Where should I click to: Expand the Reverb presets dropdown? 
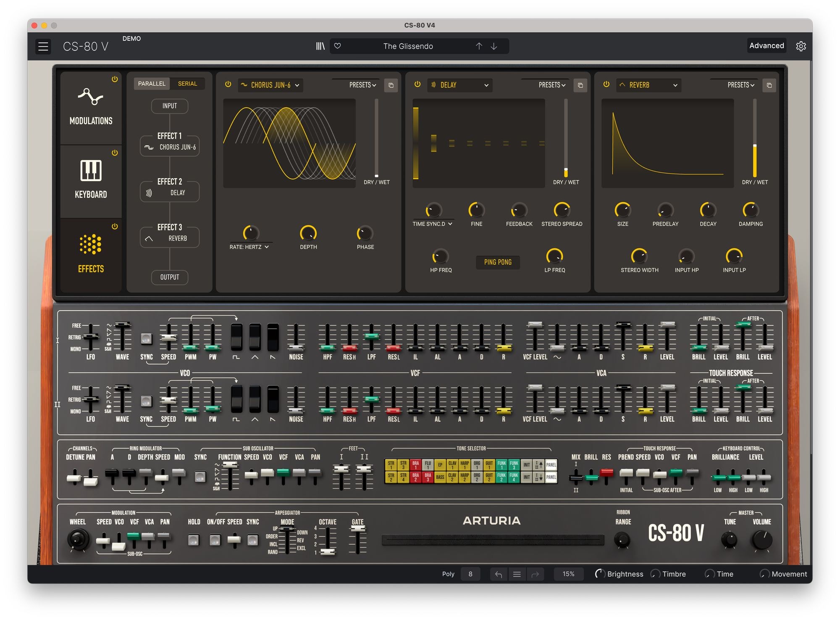(x=741, y=85)
